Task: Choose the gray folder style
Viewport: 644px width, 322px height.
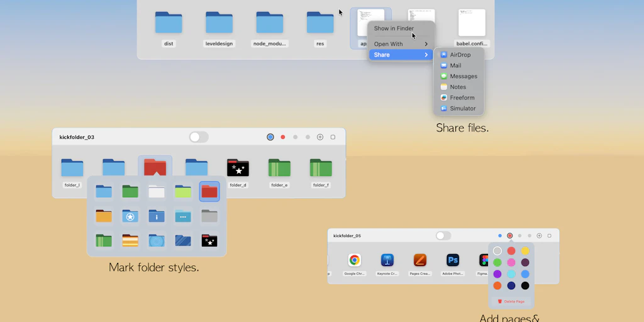Action: 209,216
